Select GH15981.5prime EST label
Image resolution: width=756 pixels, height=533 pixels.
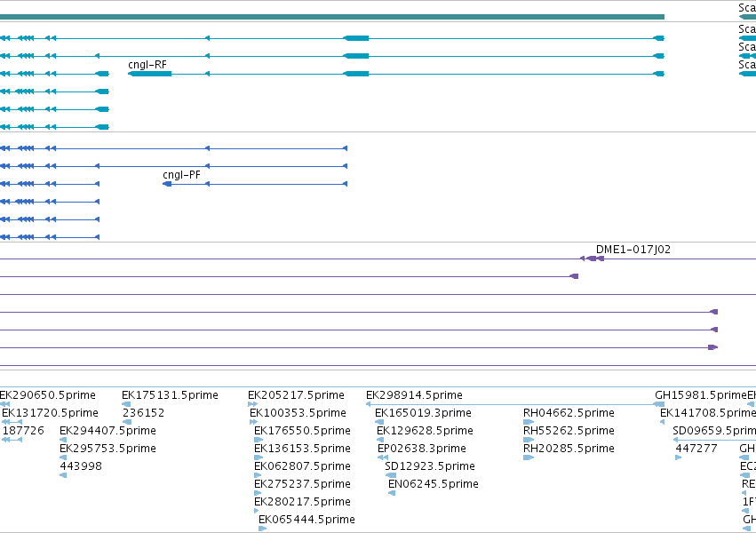click(x=701, y=395)
